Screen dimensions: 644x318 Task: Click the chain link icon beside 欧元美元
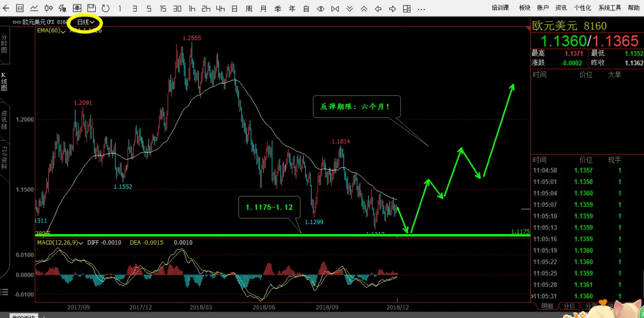tap(17, 22)
